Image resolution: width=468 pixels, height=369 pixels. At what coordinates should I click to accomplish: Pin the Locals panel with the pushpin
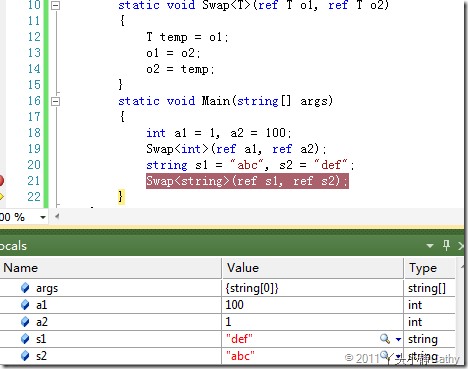click(446, 246)
